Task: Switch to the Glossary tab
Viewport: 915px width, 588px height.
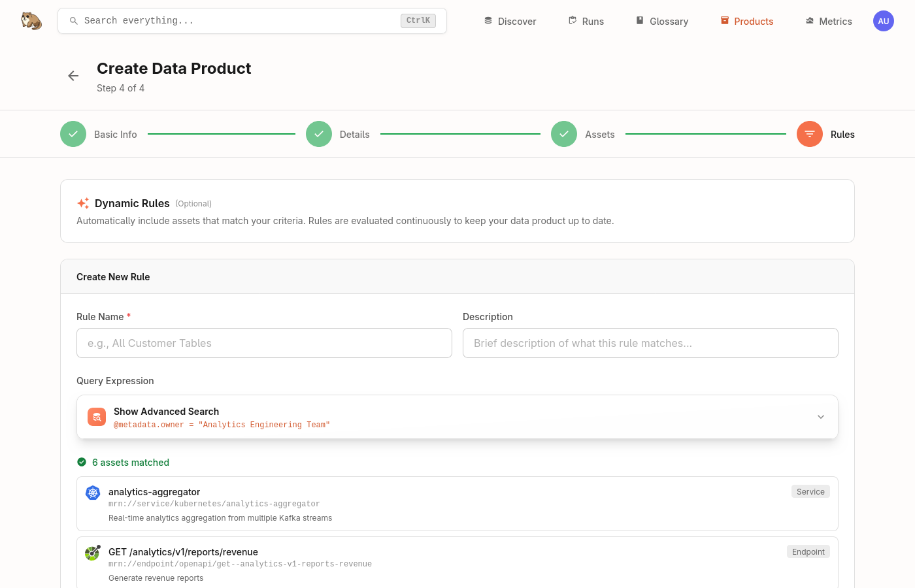Action: 661,21
